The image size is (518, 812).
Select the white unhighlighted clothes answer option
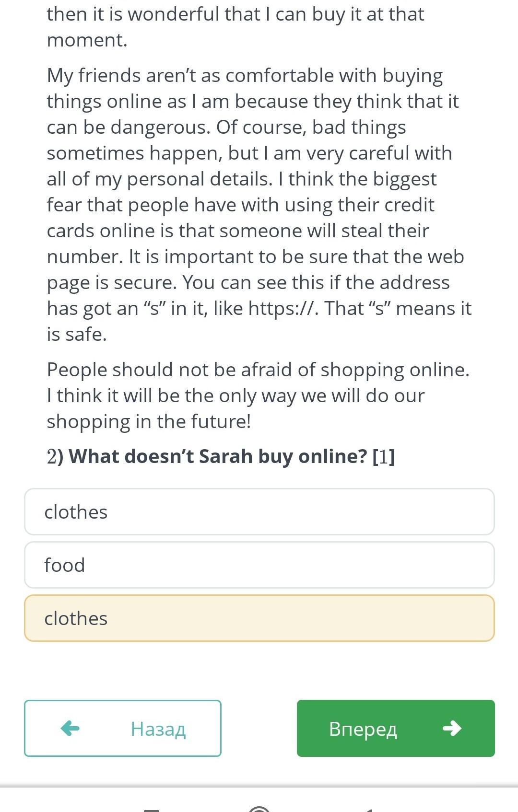coord(259,512)
